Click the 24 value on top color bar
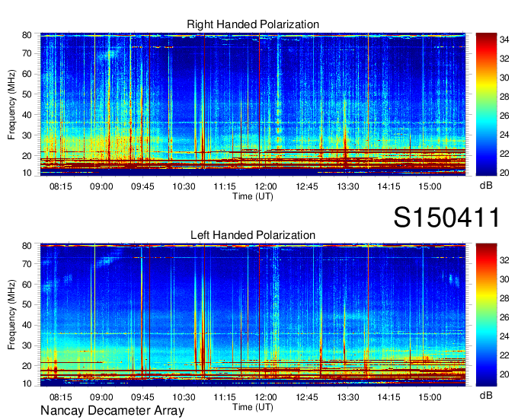Viewport: 518px width, 420px height. (x=504, y=135)
